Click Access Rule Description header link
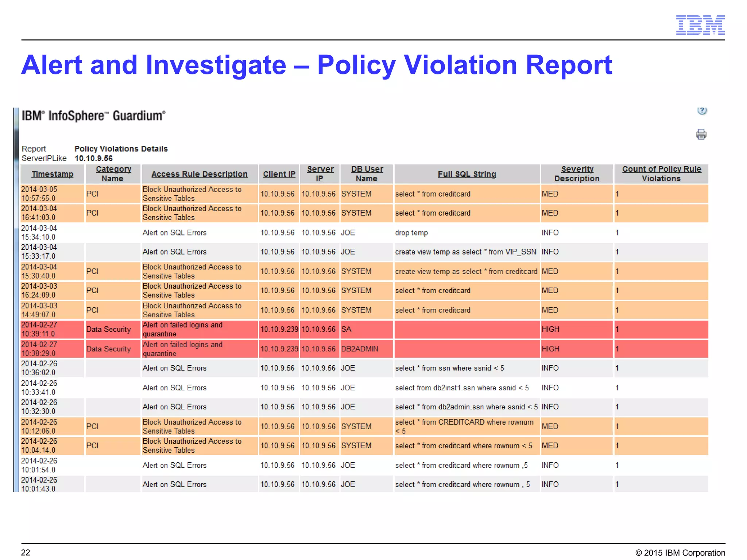Viewport: 747px width, 560px height. point(199,174)
